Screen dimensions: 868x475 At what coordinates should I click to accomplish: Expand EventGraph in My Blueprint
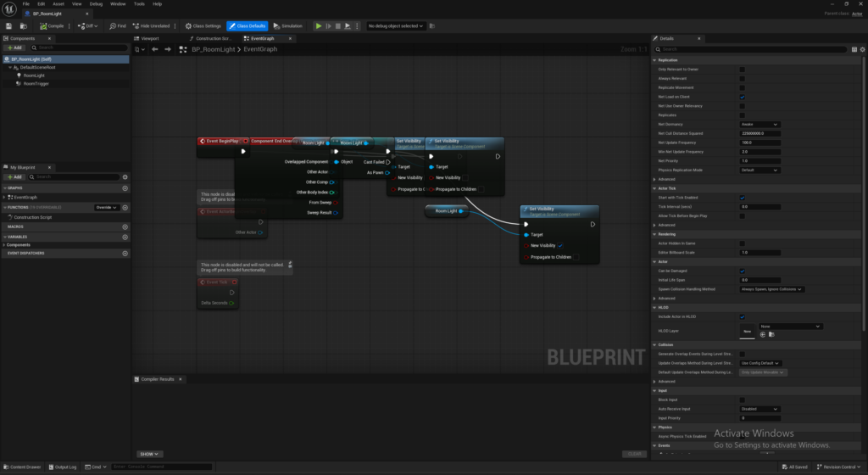4,198
